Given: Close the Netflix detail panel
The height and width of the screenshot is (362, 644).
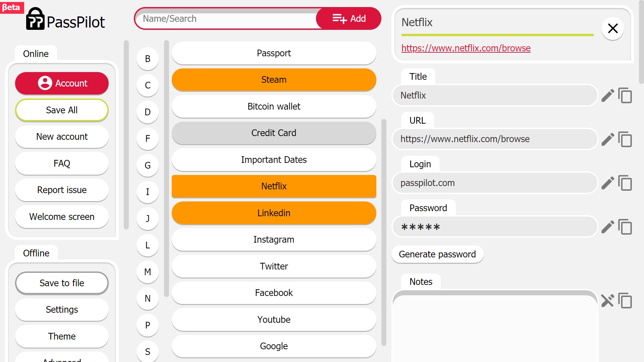Looking at the screenshot, I should [612, 28].
